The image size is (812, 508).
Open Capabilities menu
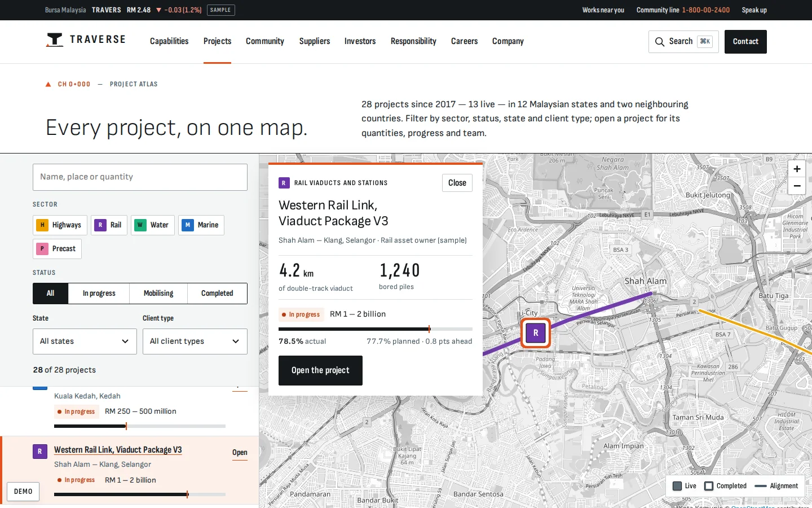pyautogui.click(x=169, y=41)
